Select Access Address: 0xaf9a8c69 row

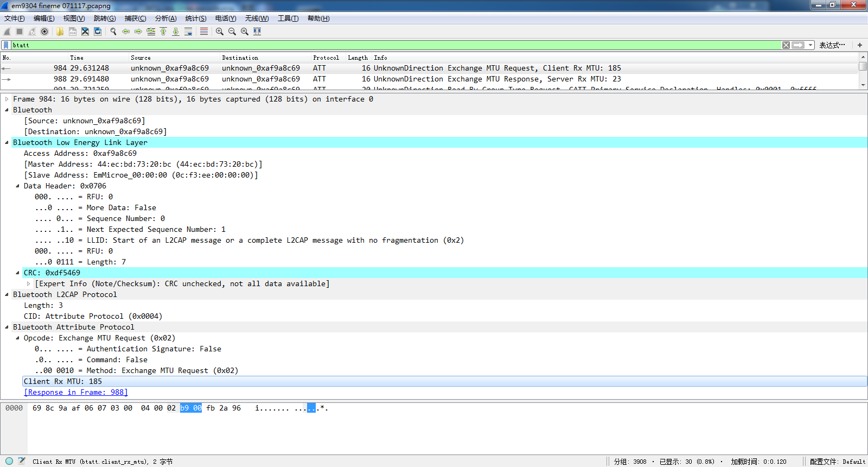[80, 153]
